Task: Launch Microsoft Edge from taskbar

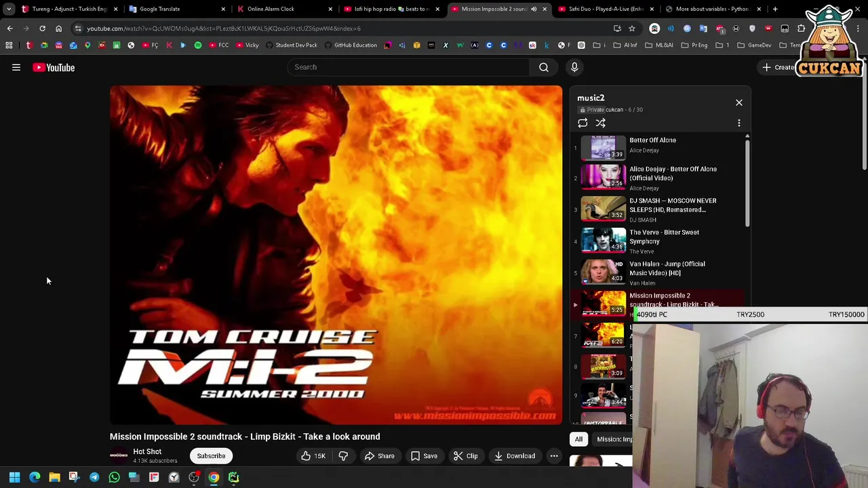Action: click(35, 477)
